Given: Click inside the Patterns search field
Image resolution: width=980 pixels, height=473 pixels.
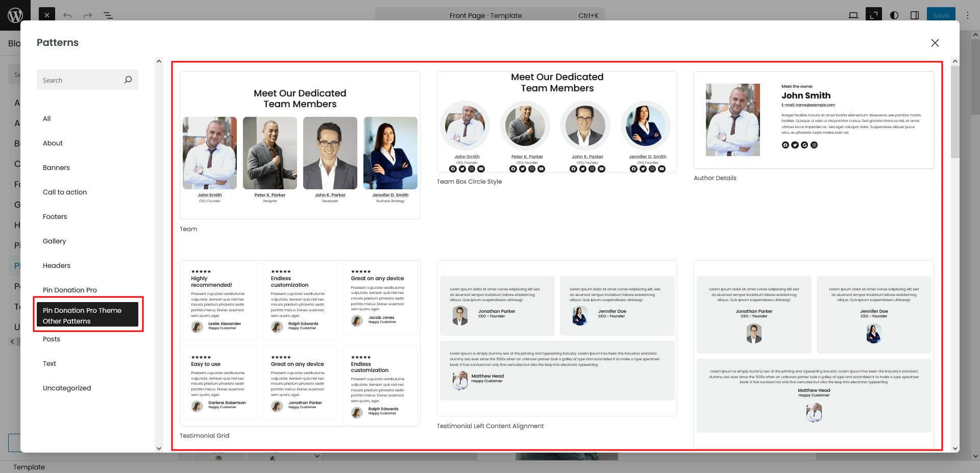Looking at the screenshot, I should pos(79,80).
